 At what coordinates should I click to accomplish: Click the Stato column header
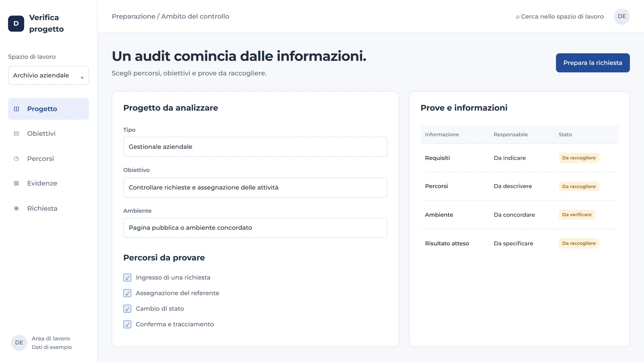tap(565, 135)
